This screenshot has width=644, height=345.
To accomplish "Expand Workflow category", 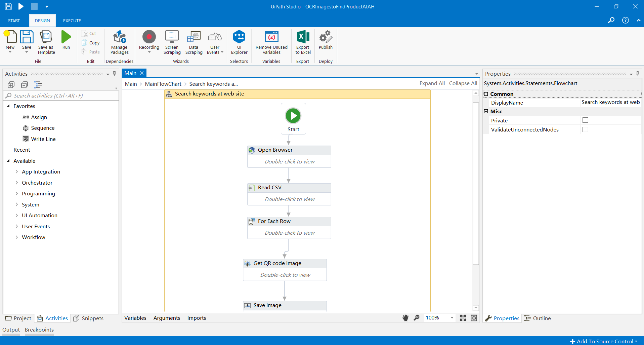I will tap(16, 237).
